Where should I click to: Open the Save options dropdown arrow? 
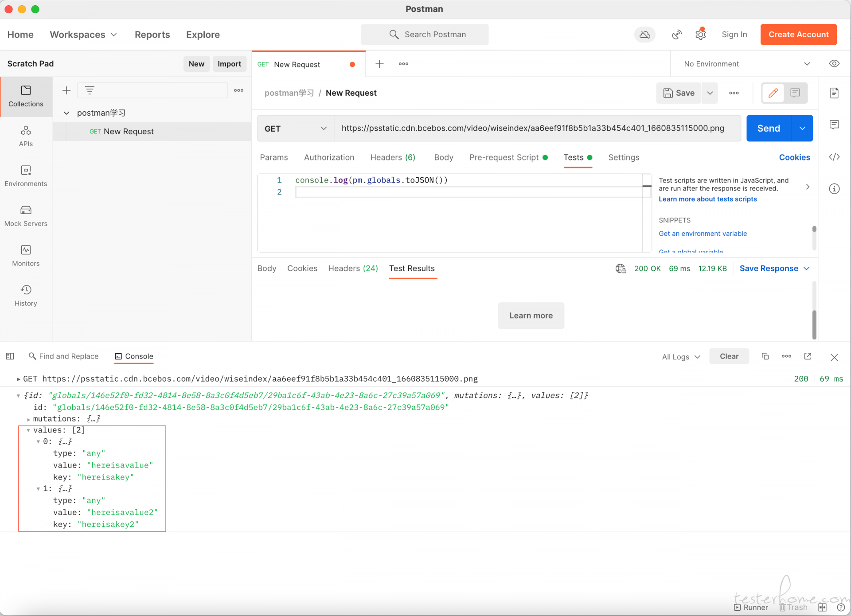point(710,93)
